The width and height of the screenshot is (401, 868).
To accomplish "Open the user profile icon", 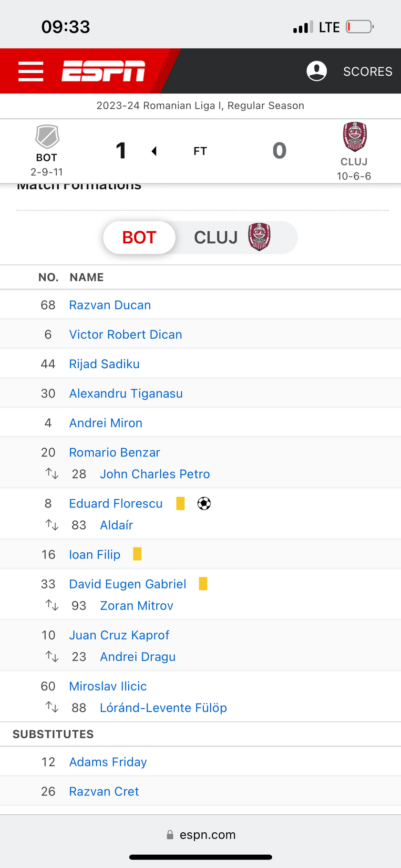I will 317,71.
